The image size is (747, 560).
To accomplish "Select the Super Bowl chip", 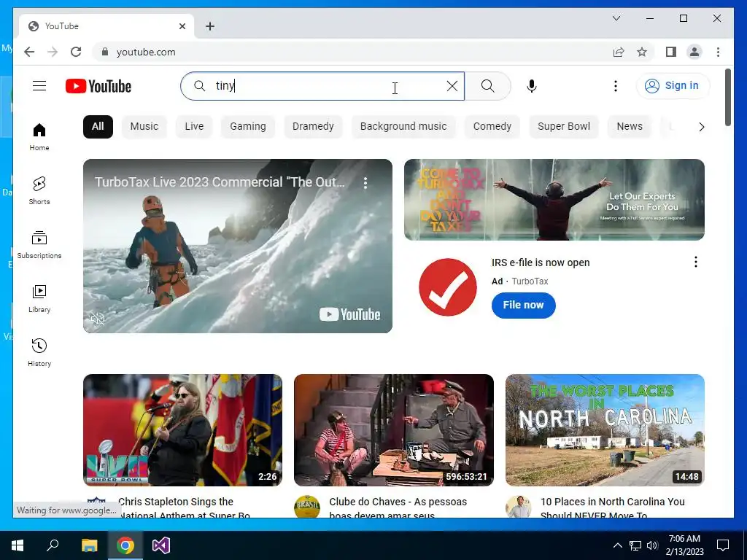I will click(564, 127).
